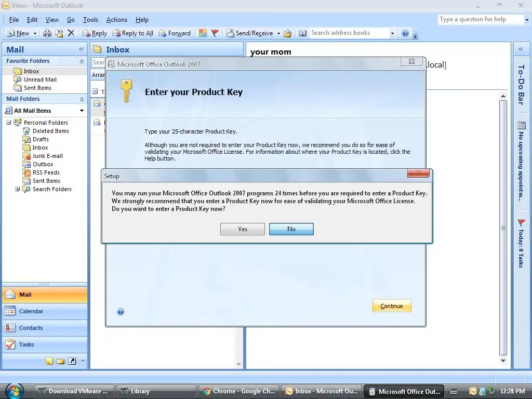
Task: Click the Forward toolbar button
Action: click(175, 33)
